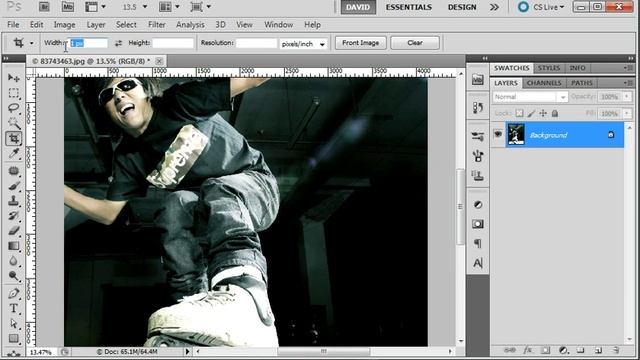
Task: Show more workspaces chevron
Action: [494, 7]
